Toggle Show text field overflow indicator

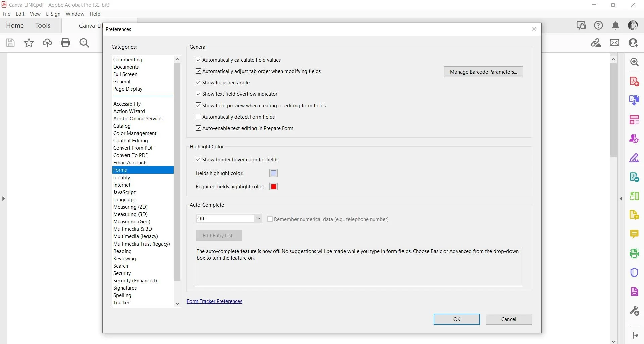[198, 94]
